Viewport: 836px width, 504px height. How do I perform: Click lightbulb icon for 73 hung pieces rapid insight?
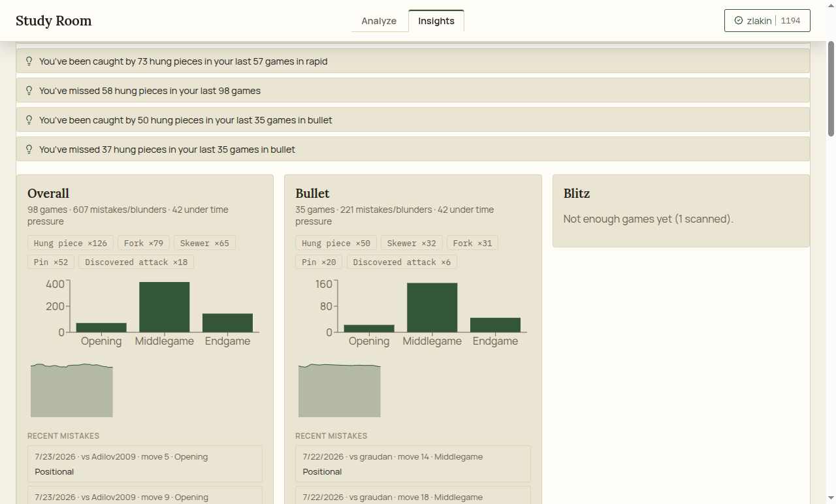pos(29,61)
